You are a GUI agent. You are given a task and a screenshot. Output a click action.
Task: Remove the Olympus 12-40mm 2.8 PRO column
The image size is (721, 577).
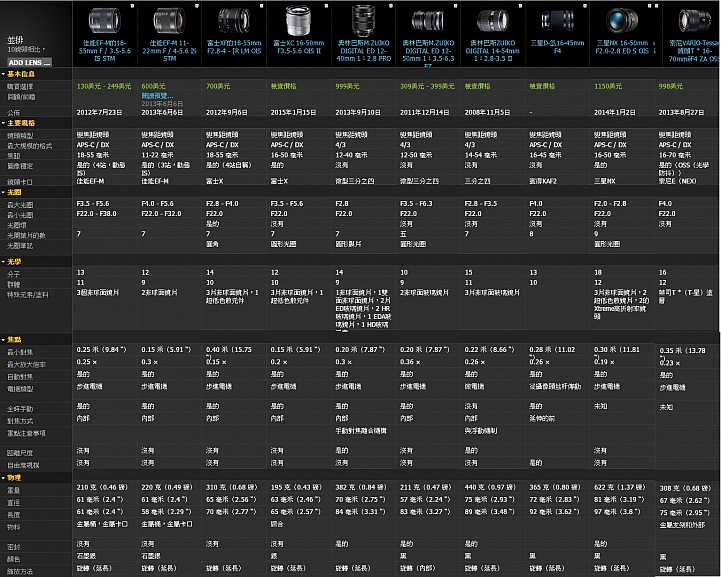(391, 6)
